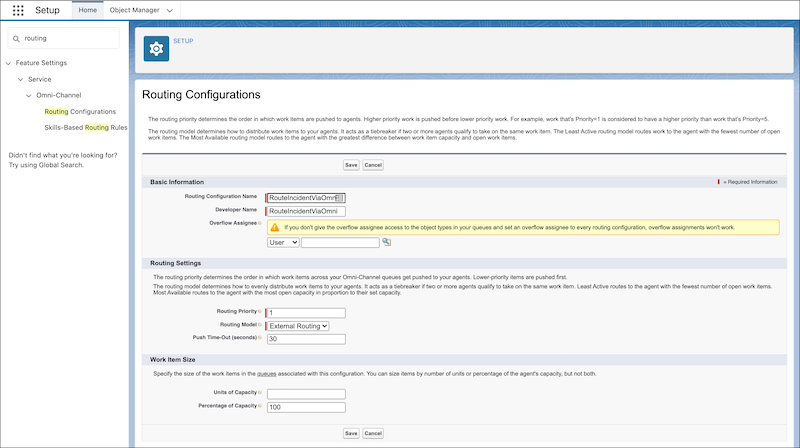Viewport: 800px width, 448px height.
Task: Click the Percentage of Capacity field
Action: point(306,407)
